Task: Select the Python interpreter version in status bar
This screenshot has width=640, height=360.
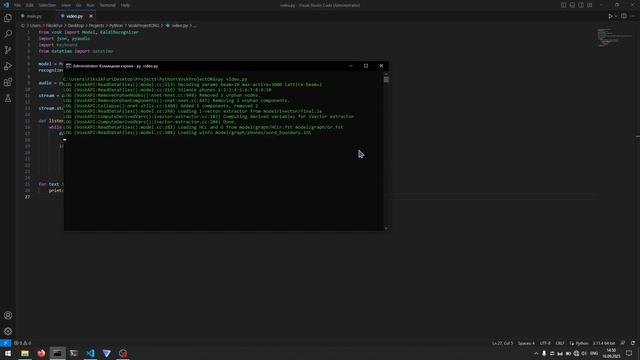Action: click(x=604, y=343)
